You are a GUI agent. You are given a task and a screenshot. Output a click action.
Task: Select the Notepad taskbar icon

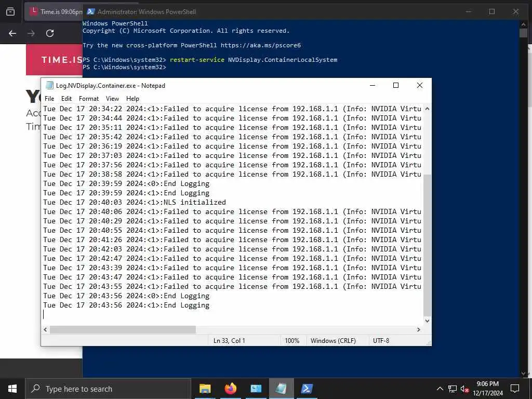click(x=281, y=389)
